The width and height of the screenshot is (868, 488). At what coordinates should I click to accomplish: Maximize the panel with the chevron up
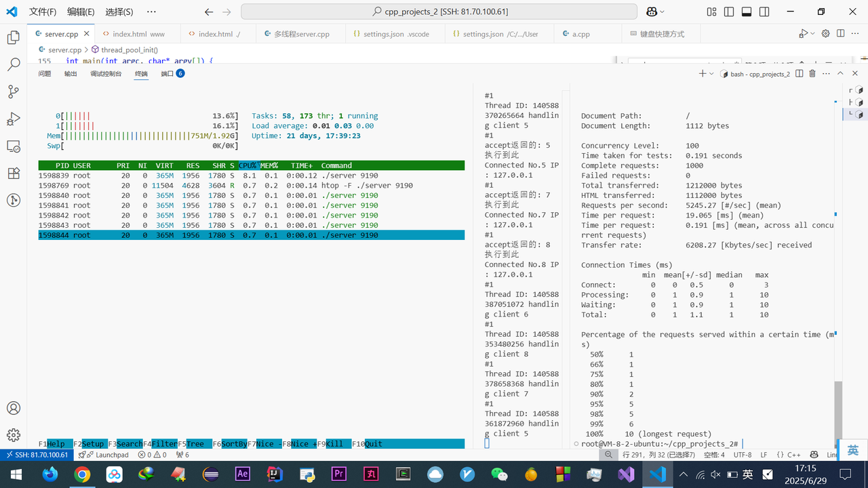coord(840,74)
